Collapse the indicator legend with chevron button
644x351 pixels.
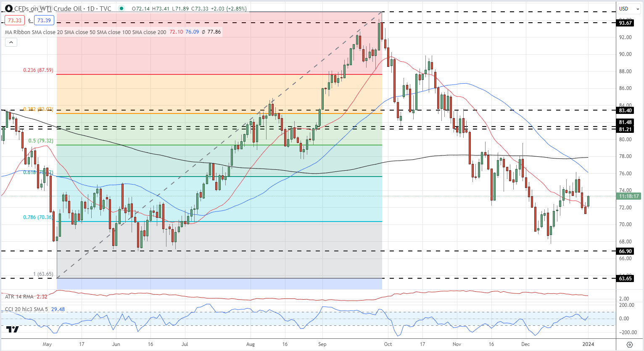pyautogui.click(x=11, y=42)
